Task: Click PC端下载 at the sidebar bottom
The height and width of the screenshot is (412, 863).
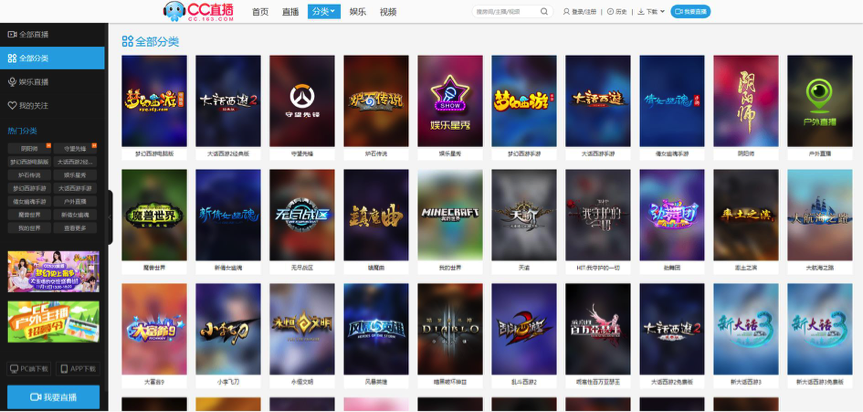Action: pyautogui.click(x=29, y=369)
